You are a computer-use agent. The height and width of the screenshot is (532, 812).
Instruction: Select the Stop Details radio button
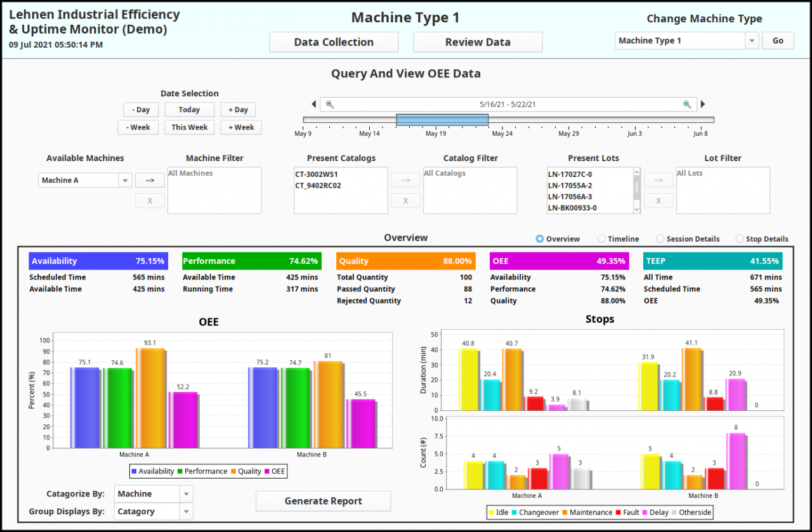point(740,239)
